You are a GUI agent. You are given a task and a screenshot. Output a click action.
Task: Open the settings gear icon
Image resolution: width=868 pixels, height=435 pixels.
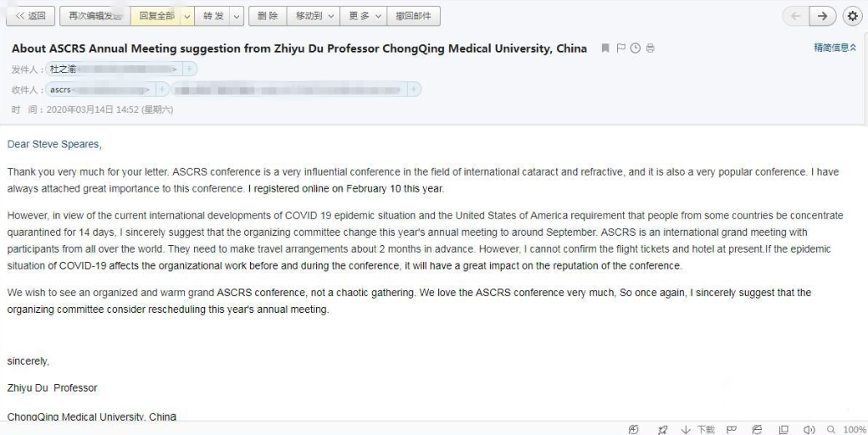coord(853,16)
